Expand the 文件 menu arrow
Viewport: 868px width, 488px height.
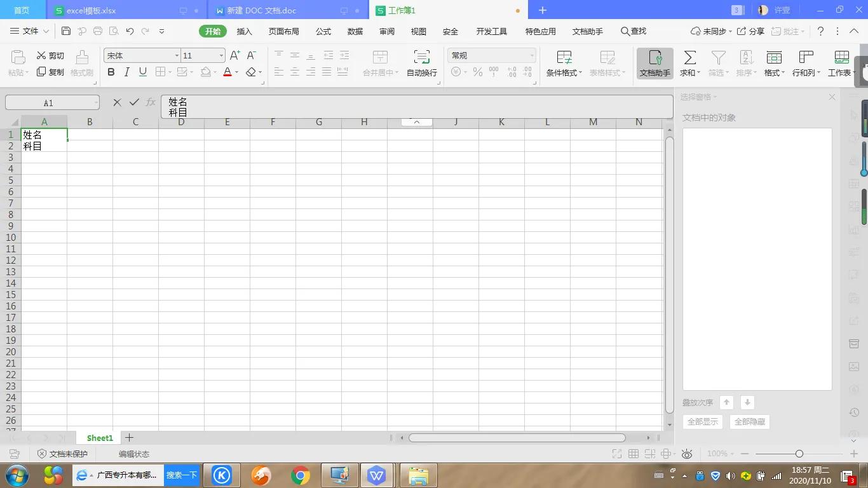click(x=46, y=31)
